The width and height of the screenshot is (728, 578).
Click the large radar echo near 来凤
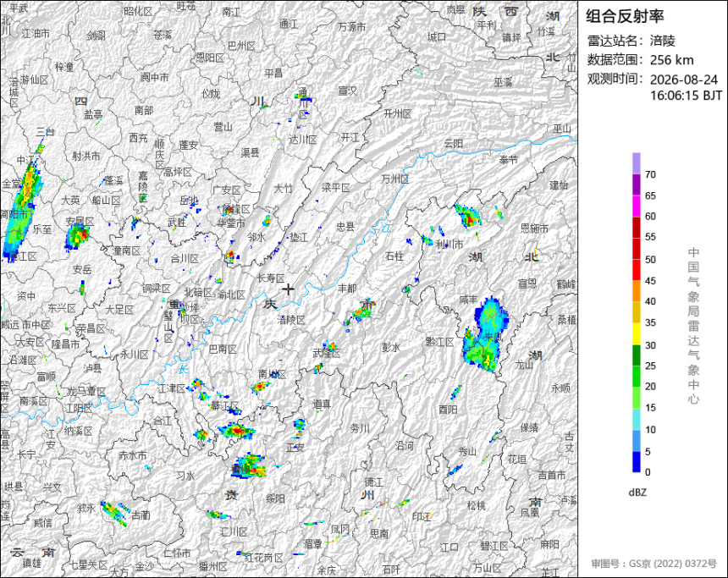(x=485, y=335)
